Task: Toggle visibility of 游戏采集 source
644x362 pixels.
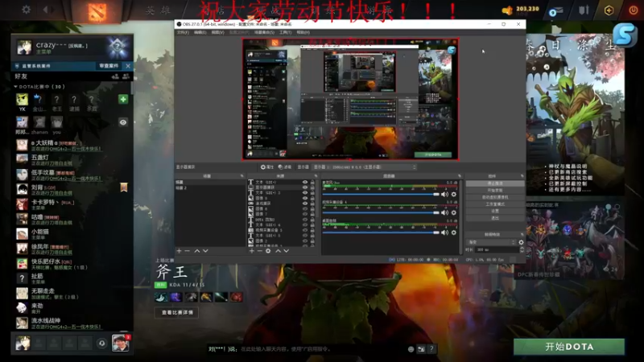Action: [x=305, y=204]
